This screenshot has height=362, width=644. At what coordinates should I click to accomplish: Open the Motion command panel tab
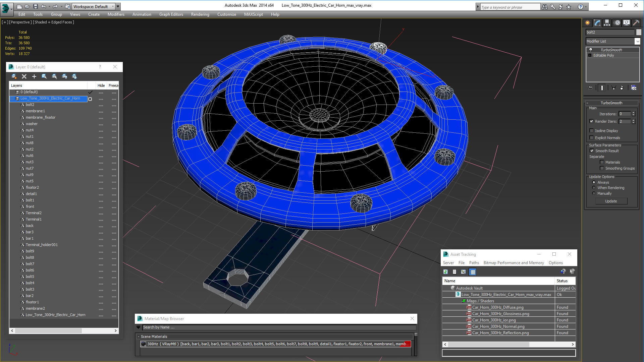click(x=617, y=23)
